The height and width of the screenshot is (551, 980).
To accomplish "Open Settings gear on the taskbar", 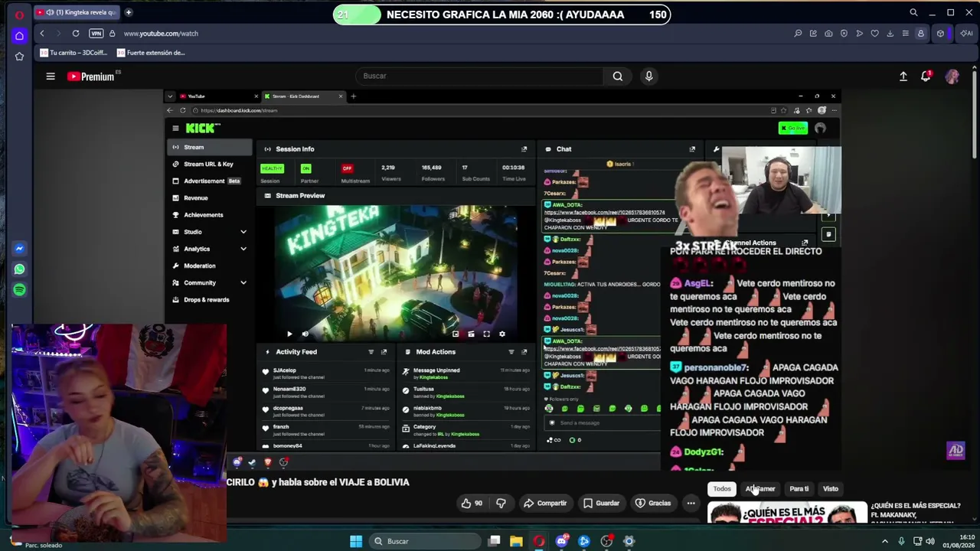I will tap(629, 541).
